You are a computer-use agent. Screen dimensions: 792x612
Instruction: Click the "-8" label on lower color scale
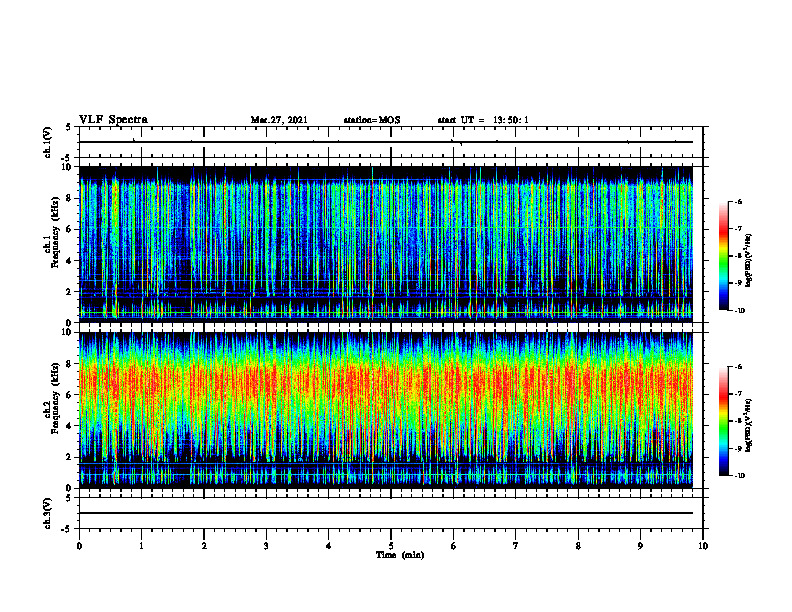(x=738, y=421)
